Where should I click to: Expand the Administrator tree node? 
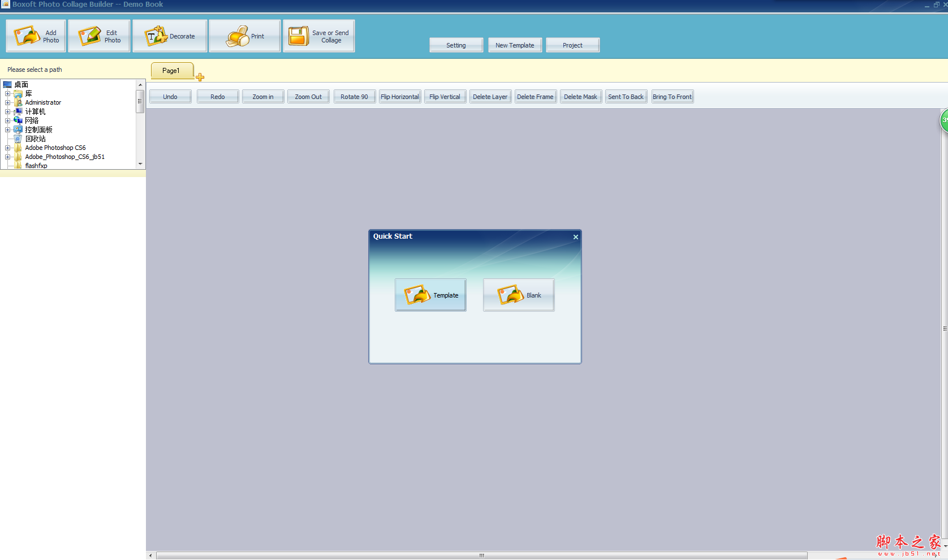pyautogui.click(x=7, y=103)
